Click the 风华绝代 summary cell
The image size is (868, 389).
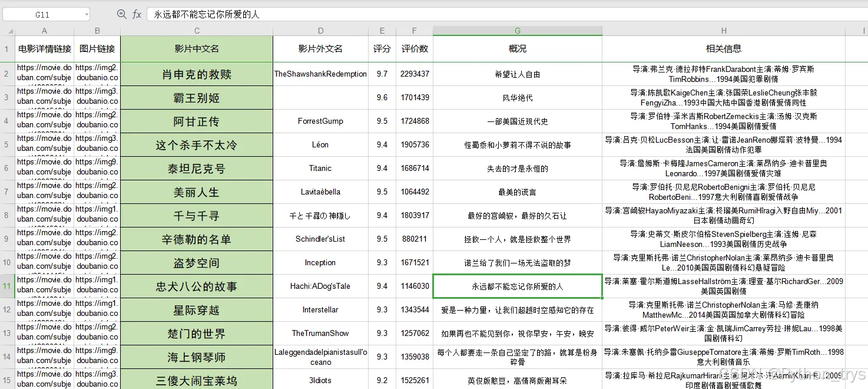point(518,98)
